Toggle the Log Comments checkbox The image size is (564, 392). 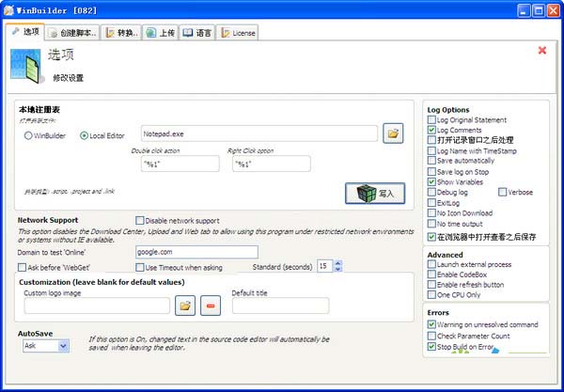tap(431, 130)
